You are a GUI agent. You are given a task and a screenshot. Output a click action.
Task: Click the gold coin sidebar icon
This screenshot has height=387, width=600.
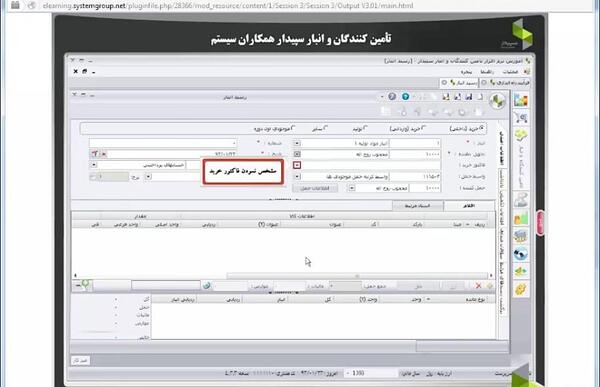521,289
